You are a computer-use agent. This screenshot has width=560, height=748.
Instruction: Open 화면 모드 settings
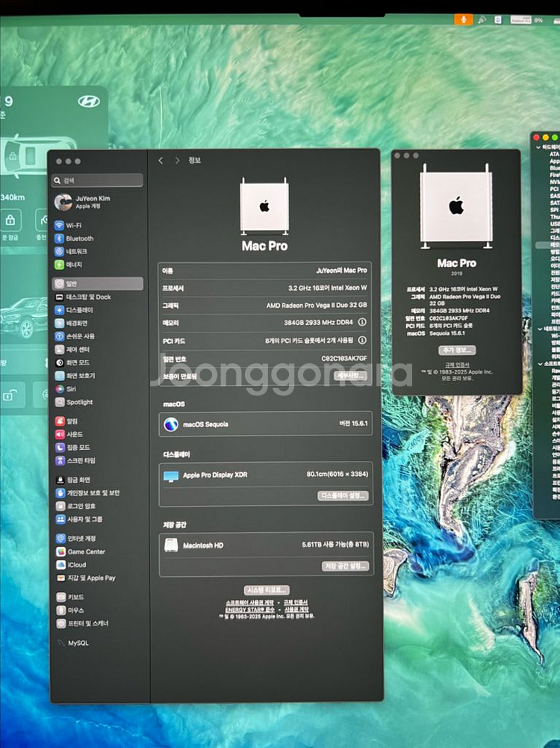pos(98,362)
